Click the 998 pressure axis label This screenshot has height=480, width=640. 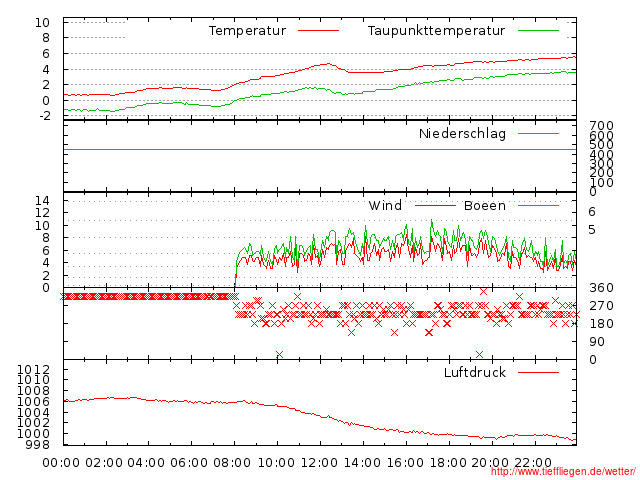38,444
